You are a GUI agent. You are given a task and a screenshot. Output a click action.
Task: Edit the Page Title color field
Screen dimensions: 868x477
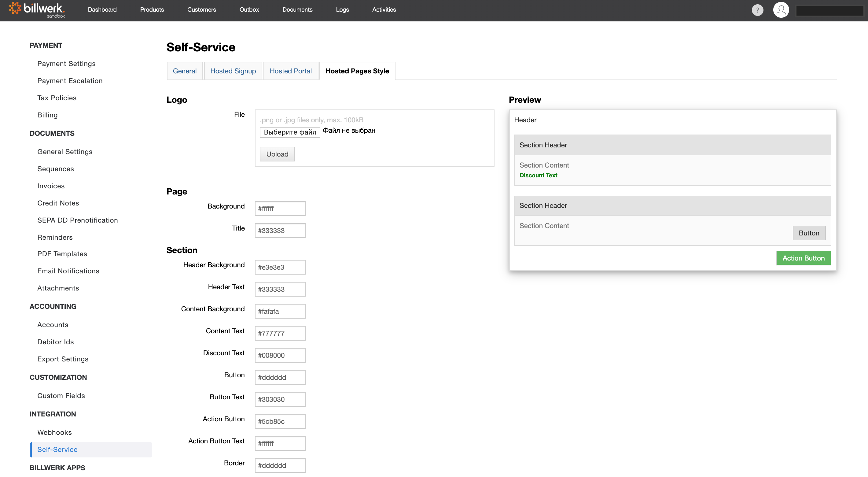(280, 231)
